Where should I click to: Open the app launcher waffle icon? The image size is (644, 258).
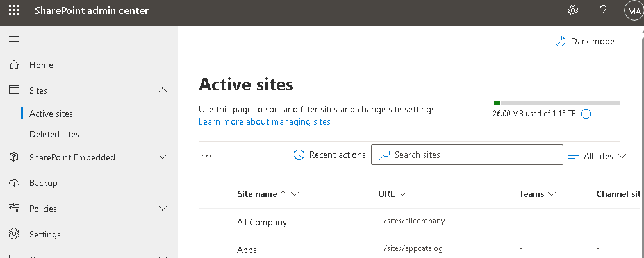coord(14,10)
